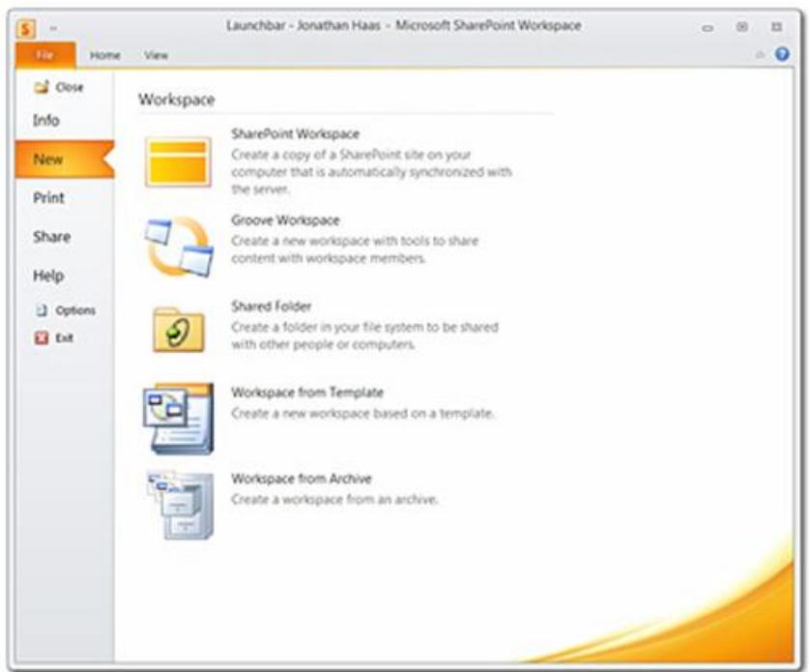Click the Close folder icon in sidebar
809x672 pixels.
click(x=42, y=87)
